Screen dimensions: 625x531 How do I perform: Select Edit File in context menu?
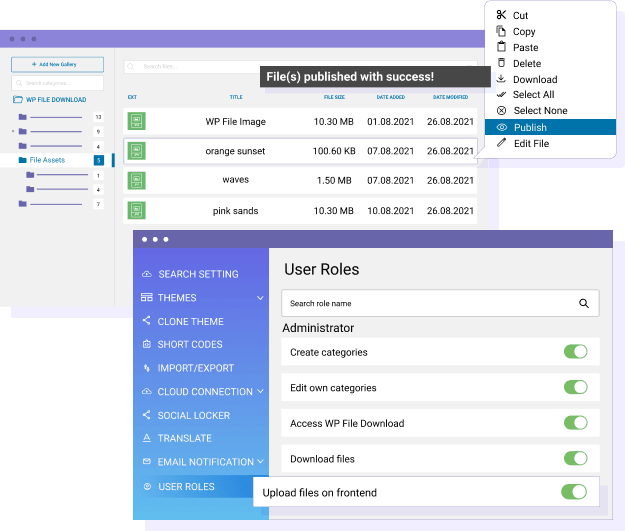tap(531, 144)
